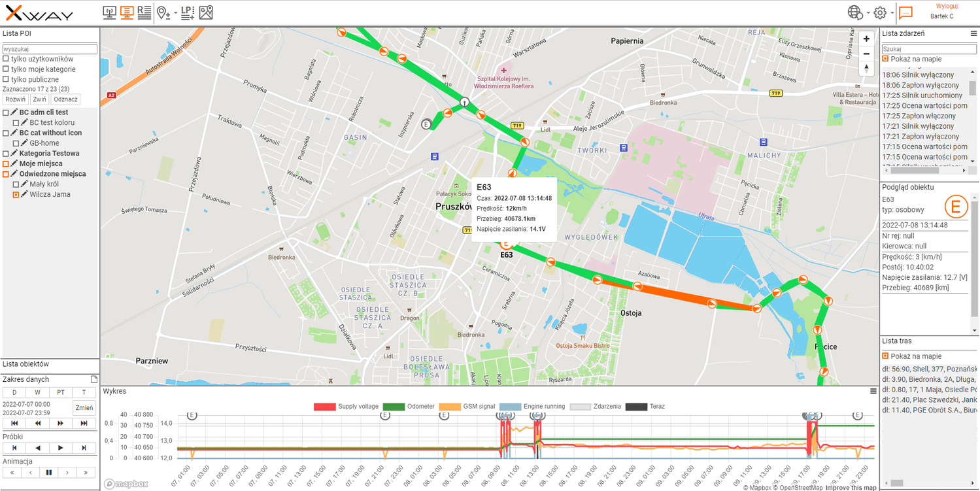
Task: Check the 'tylko publiczne' filter box
Action: coord(6,80)
